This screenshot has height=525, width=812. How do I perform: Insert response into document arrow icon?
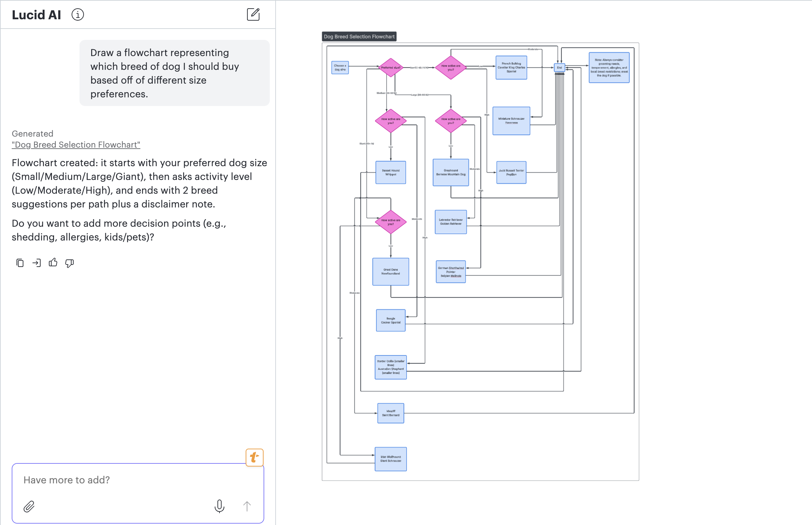click(36, 263)
